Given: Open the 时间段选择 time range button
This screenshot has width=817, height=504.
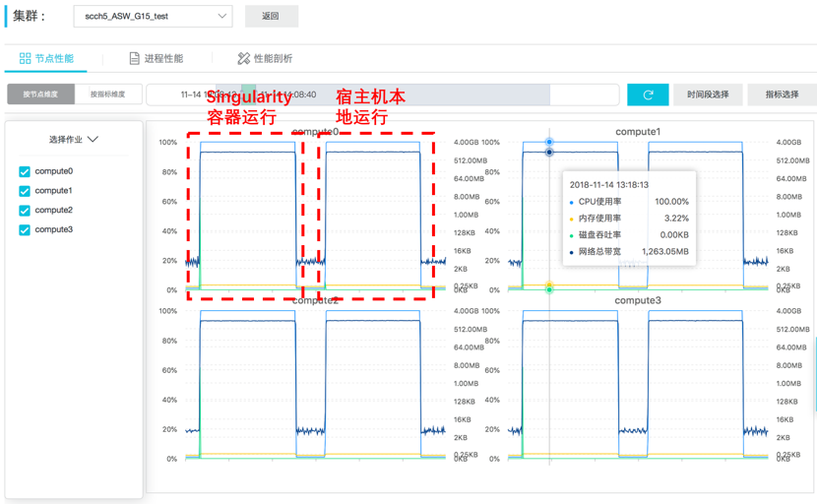Looking at the screenshot, I should click(708, 94).
